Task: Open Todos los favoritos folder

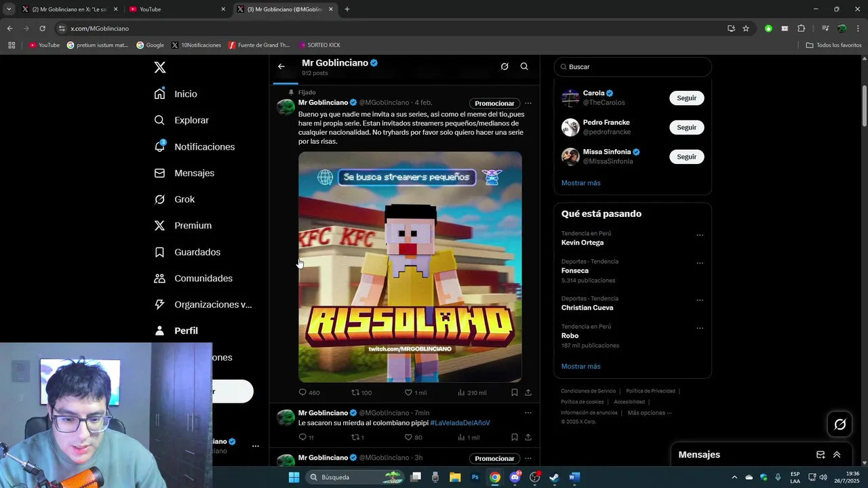Action: click(x=833, y=45)
